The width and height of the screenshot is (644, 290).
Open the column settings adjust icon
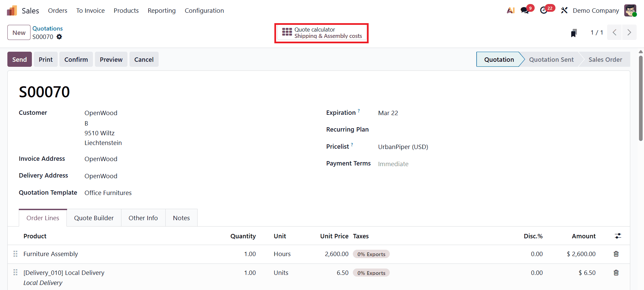tap(618, 236)
